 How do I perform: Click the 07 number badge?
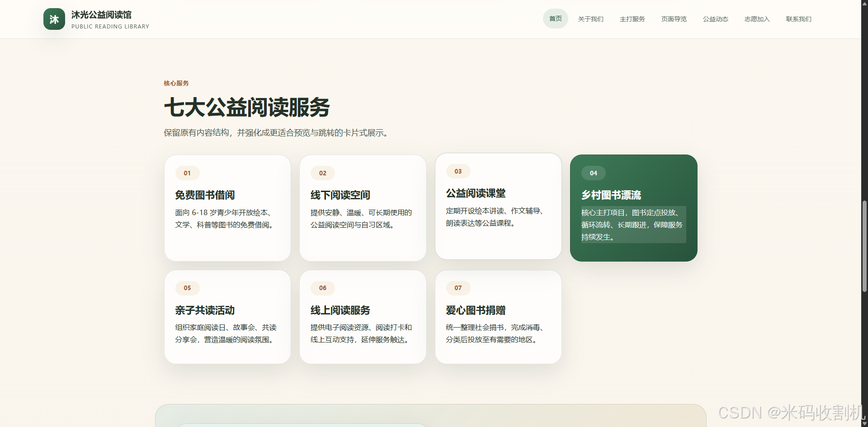458,288
